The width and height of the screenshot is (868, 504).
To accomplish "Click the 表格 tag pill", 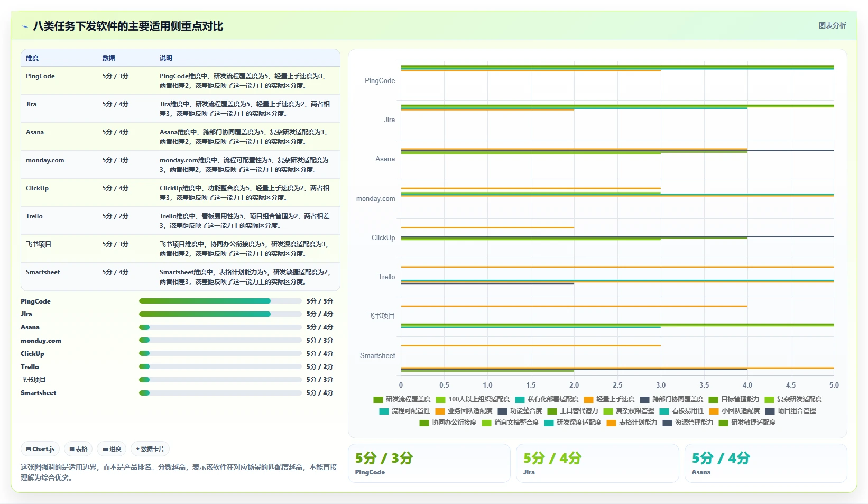I will pos(78,449).
